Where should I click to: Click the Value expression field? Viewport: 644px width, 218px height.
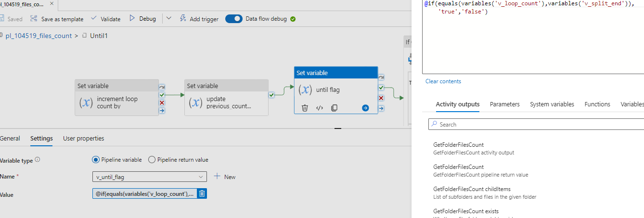tap(144, 194)
